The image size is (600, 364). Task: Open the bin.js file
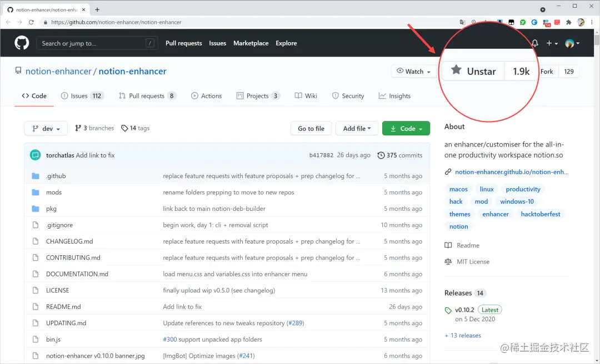pos(53,340)
